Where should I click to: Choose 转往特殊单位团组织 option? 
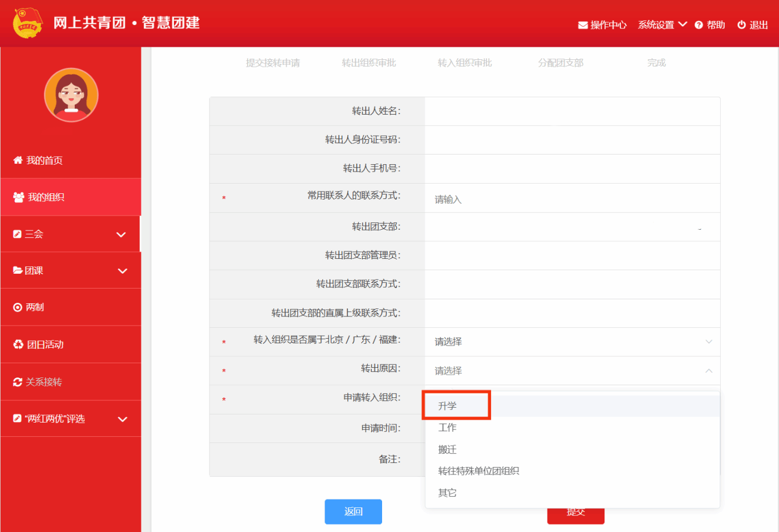pyautogui.click(x=478, y=471)
